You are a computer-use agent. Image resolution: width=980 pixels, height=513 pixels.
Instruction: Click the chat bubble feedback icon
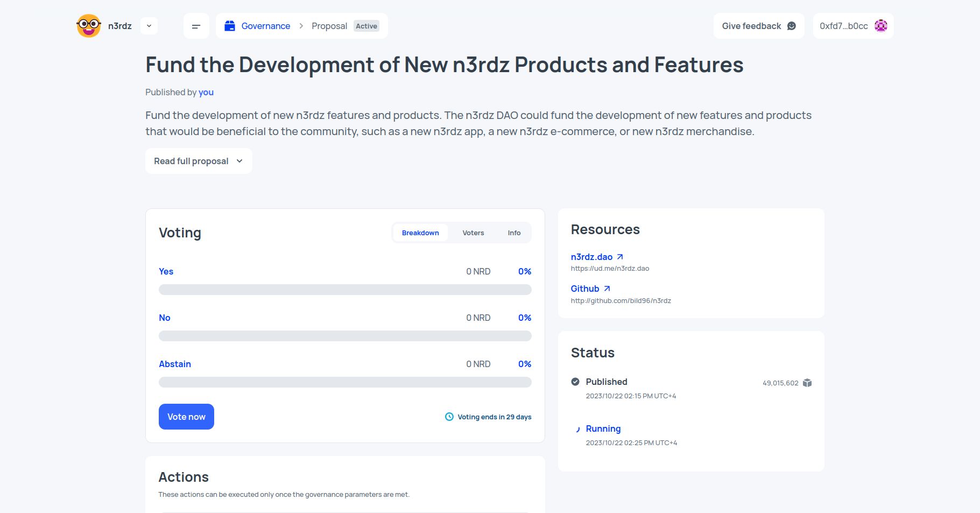[792, 26]
